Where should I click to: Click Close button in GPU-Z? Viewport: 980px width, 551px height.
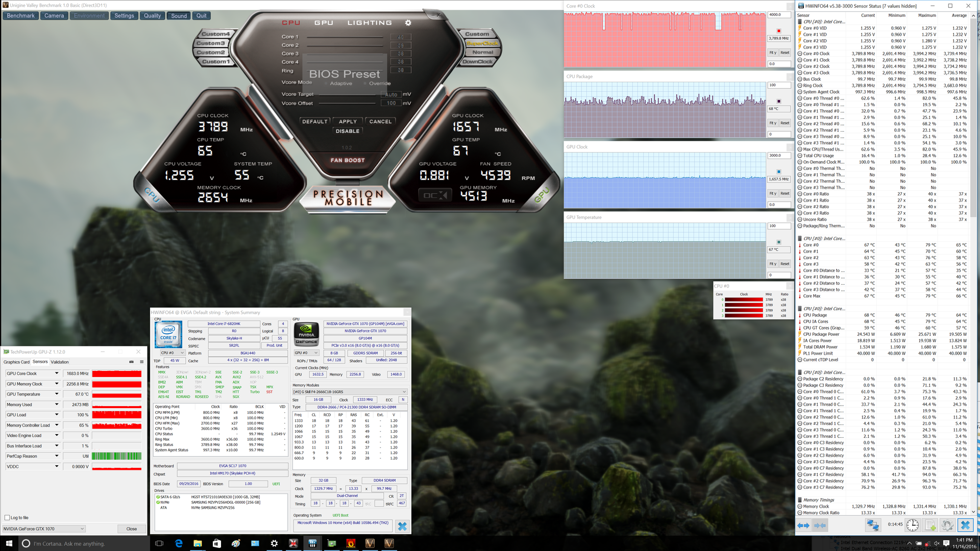click(x=132, y=529)
